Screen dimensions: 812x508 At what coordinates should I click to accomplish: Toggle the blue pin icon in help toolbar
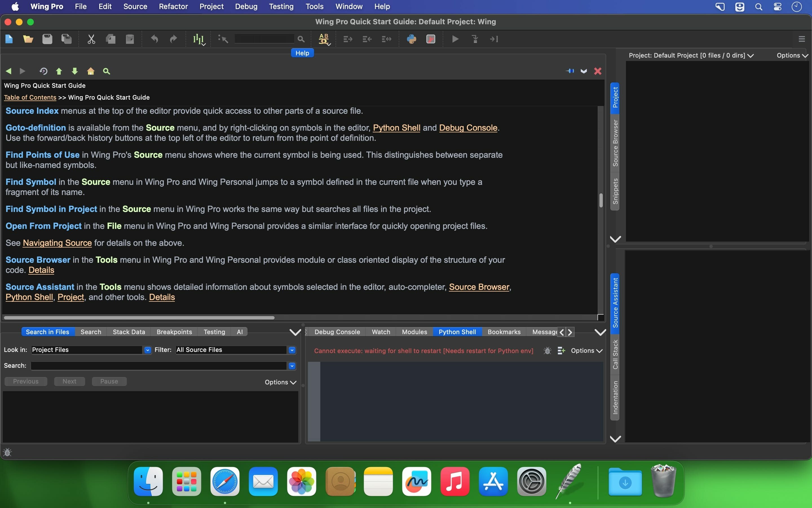[570, 71]
